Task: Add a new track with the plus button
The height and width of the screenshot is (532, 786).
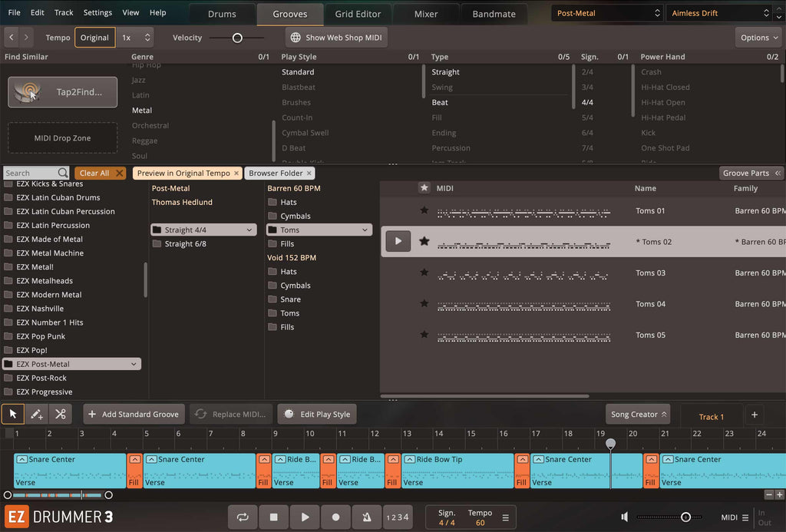Action: click(755, 415)
